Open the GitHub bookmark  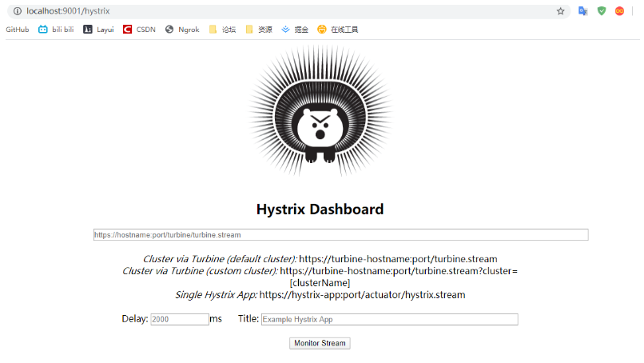pyautogui.click(x=18, y=30)
